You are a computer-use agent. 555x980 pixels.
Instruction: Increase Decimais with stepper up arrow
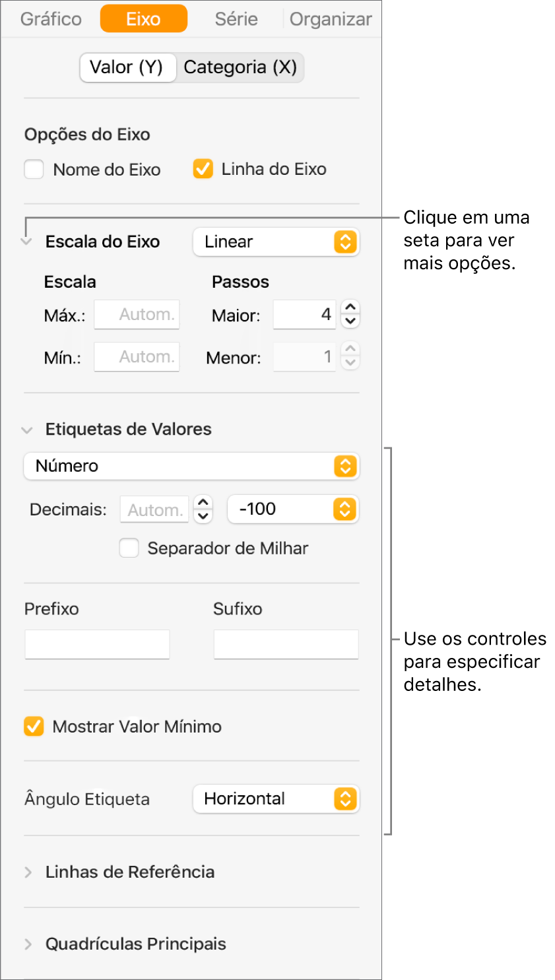(203, 502)
